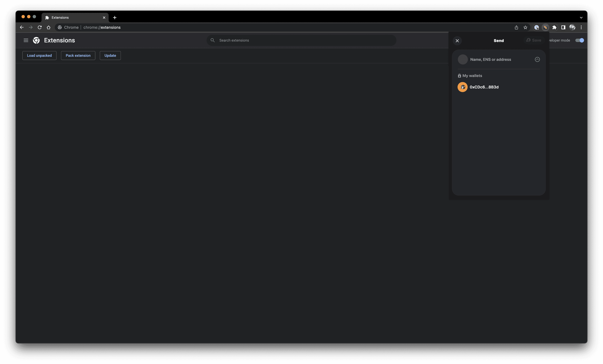The height and width of the screenshot is (364, 603).
Task: Toggle Developer mode off
Action: [579, 40]
